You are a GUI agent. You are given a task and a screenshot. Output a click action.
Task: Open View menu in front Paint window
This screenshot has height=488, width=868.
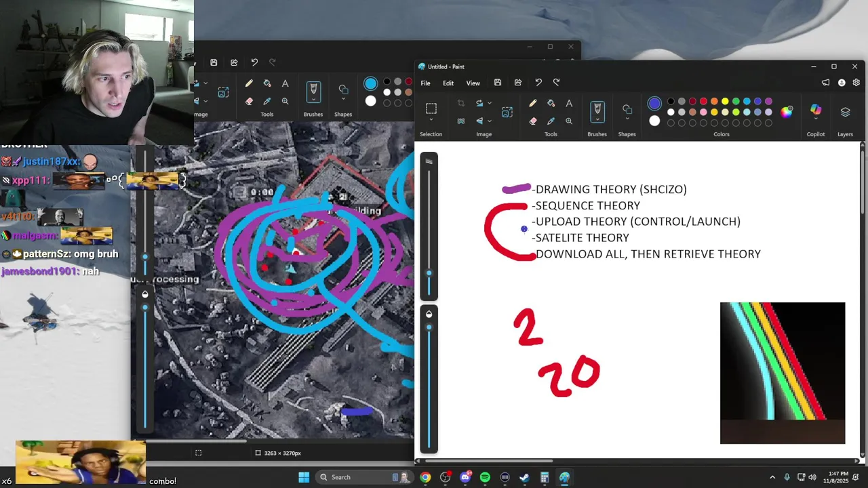[473, 83]
